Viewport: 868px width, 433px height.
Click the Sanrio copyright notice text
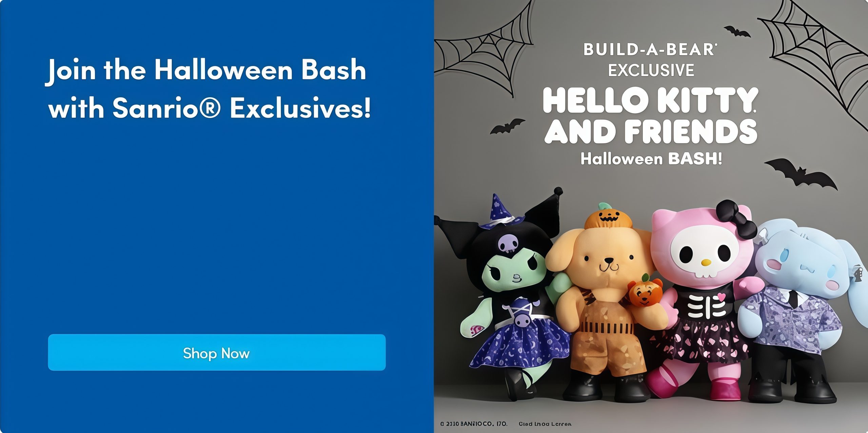click(474, 424)
